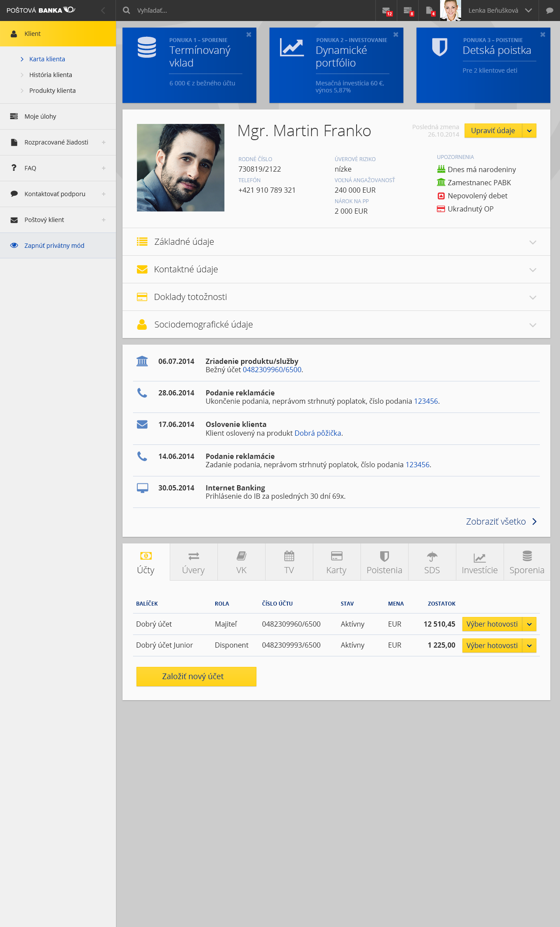Click the birthday cake icon for Dnes má narodeniny
The image size is (560, 927).
pos(441,169)
